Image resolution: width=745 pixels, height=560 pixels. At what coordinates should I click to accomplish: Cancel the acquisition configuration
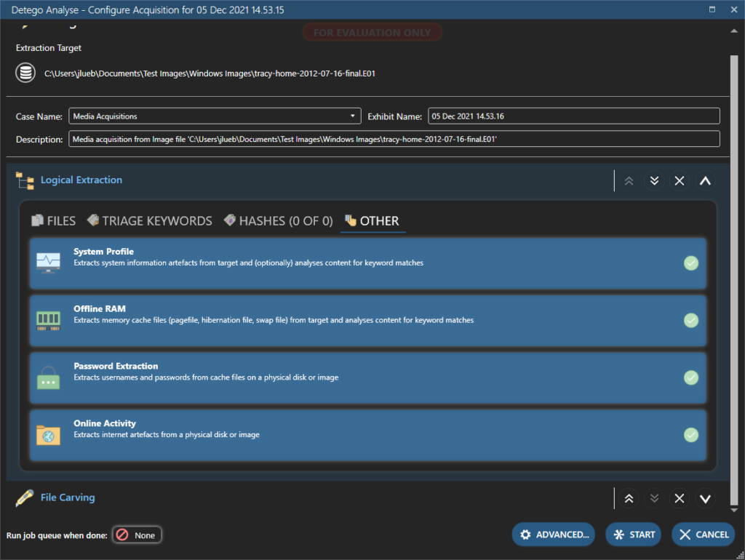tap(704, 535)
